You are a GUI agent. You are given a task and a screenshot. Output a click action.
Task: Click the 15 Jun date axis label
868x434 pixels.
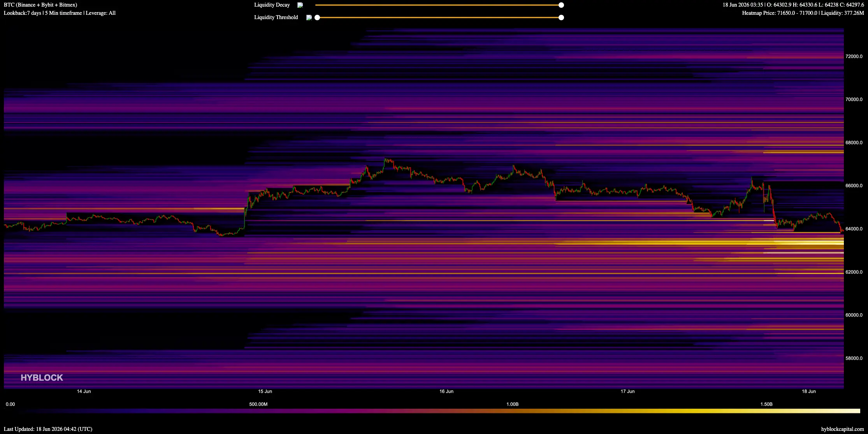click(265, 392)
